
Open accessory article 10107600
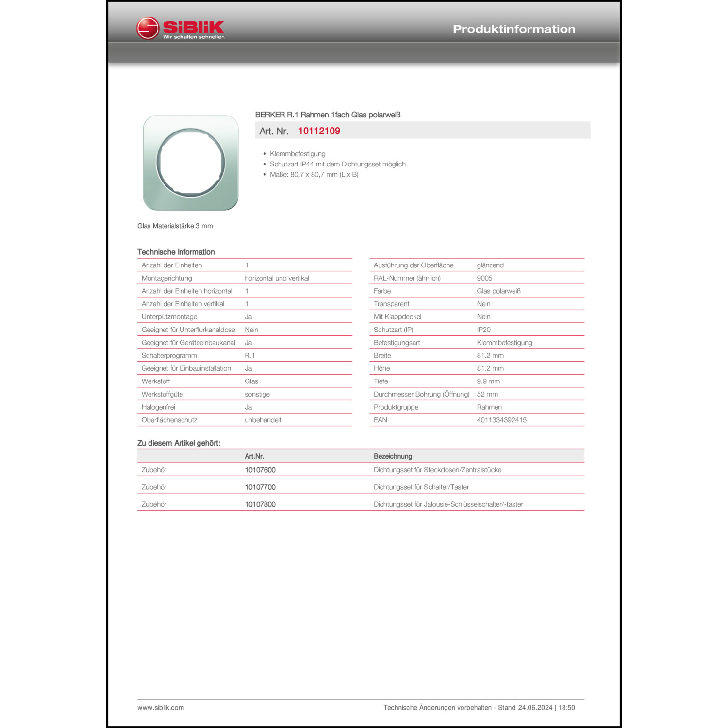tap(260, 470)
